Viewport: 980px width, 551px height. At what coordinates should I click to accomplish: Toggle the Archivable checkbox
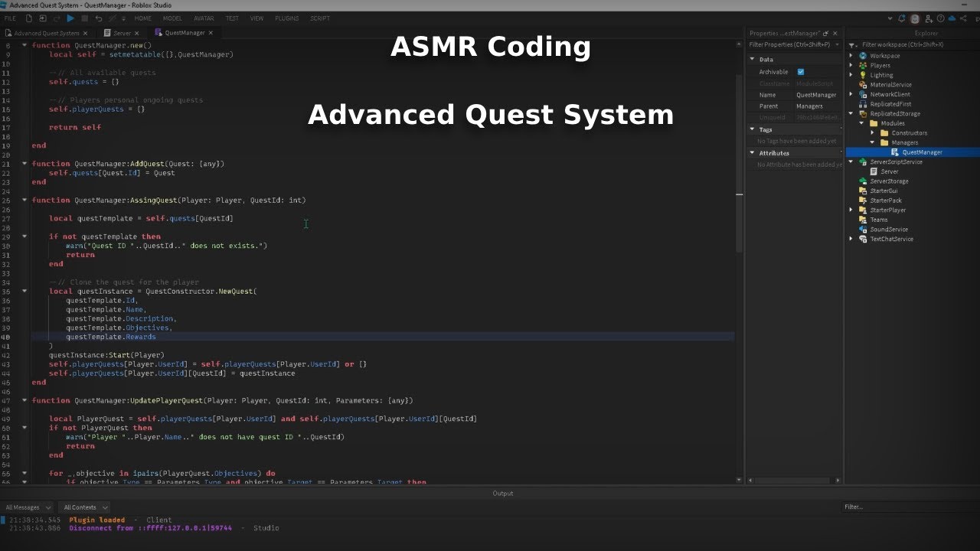(801, 72)
